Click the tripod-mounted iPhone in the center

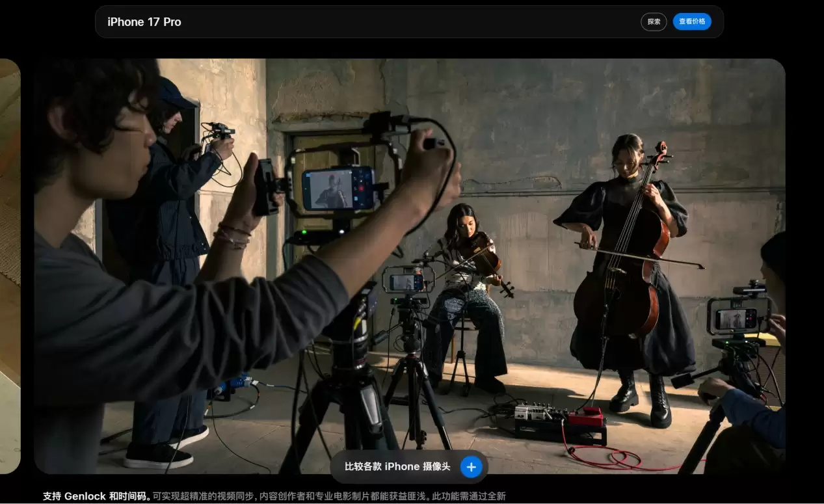pos(406,282)
